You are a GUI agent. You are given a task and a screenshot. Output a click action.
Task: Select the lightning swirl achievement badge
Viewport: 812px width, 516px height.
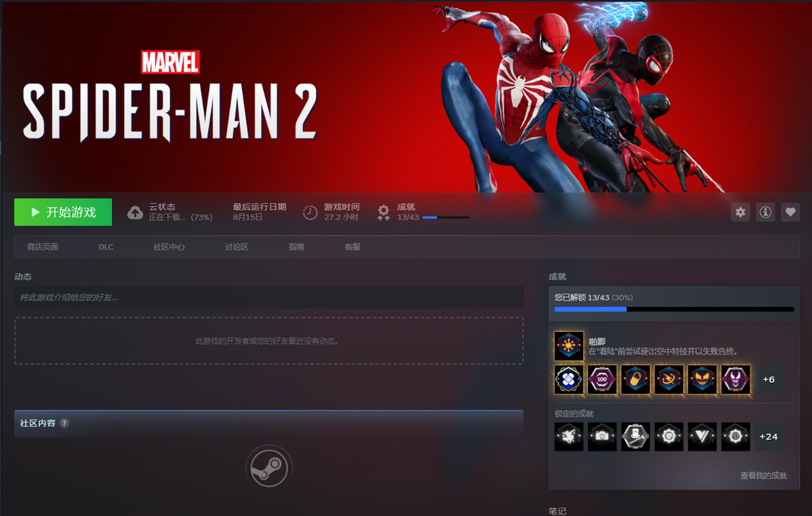pos(668,379)
